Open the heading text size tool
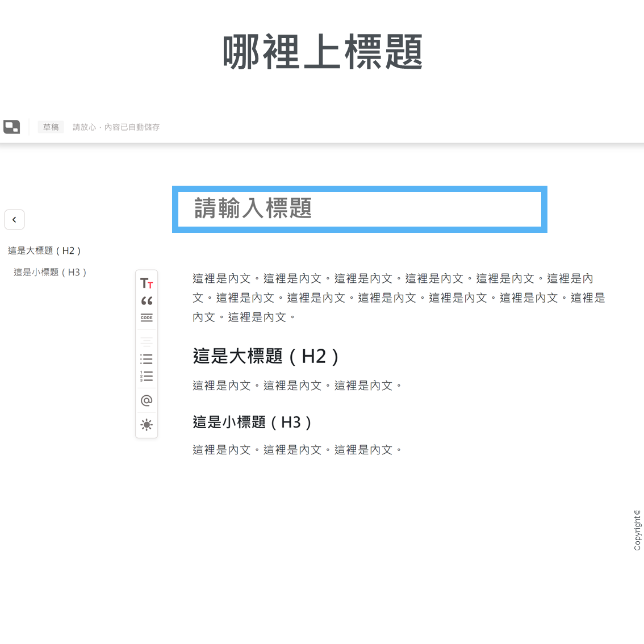This screenshot has height=644, width=644. (147, 283)
